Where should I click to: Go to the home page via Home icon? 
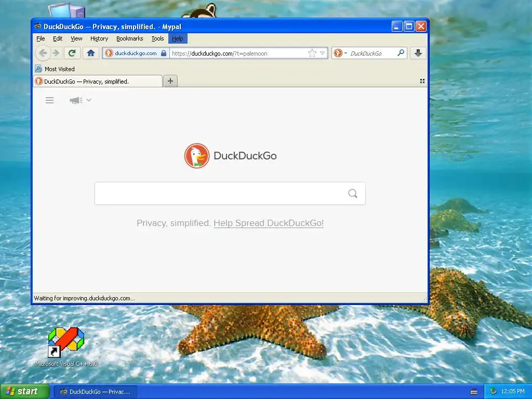coord(90,53)
